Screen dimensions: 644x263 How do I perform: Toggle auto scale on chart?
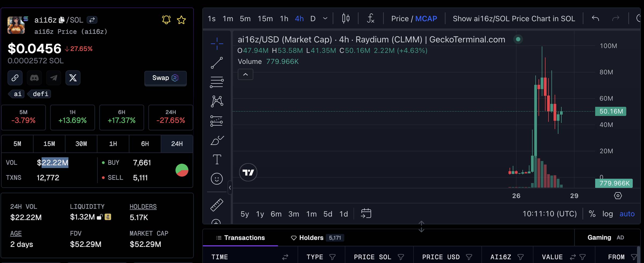point(627,214)
